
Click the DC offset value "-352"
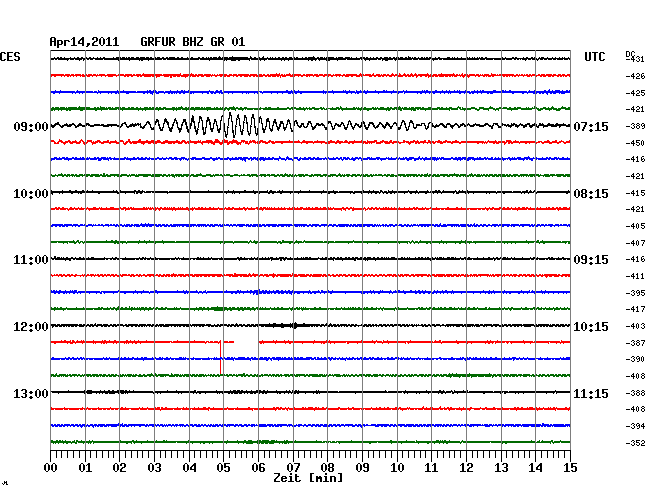[x=635, y=443]
